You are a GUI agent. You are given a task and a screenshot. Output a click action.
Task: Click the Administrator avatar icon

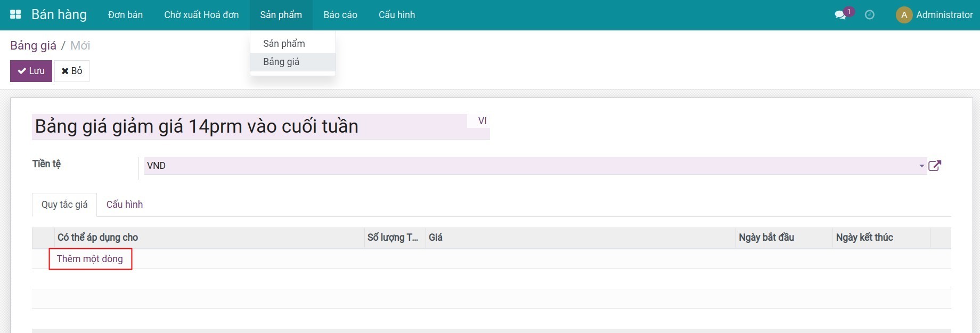[x=904, y=15]
